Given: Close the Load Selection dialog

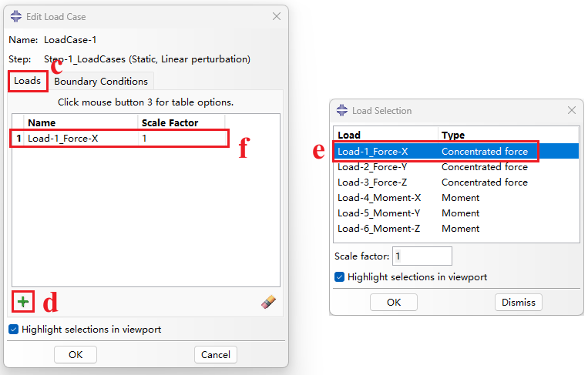Looking at the screenshot, I should (572, 110).
